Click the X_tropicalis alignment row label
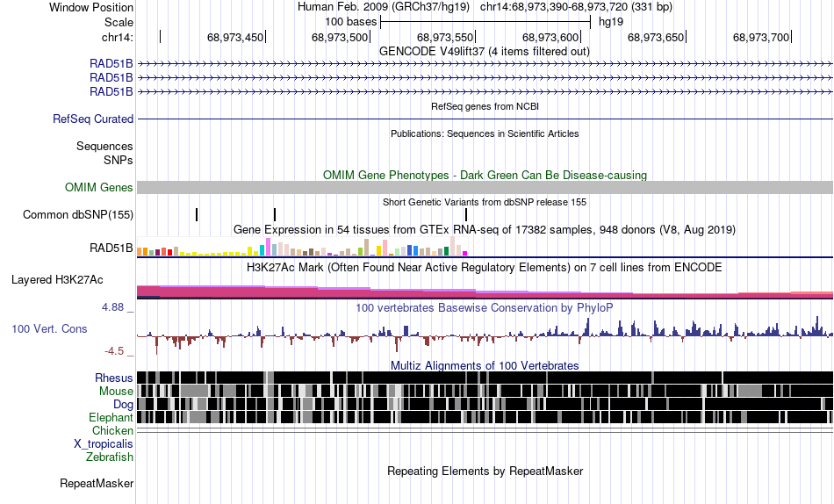This screenshot has width=834, height=504. [x=104, y=444]
